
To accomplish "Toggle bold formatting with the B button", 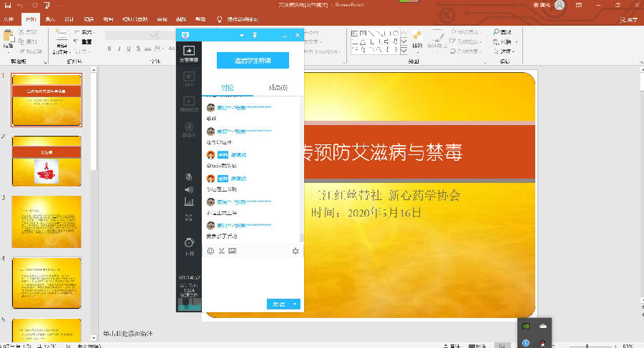I will [x=109, y=49].
